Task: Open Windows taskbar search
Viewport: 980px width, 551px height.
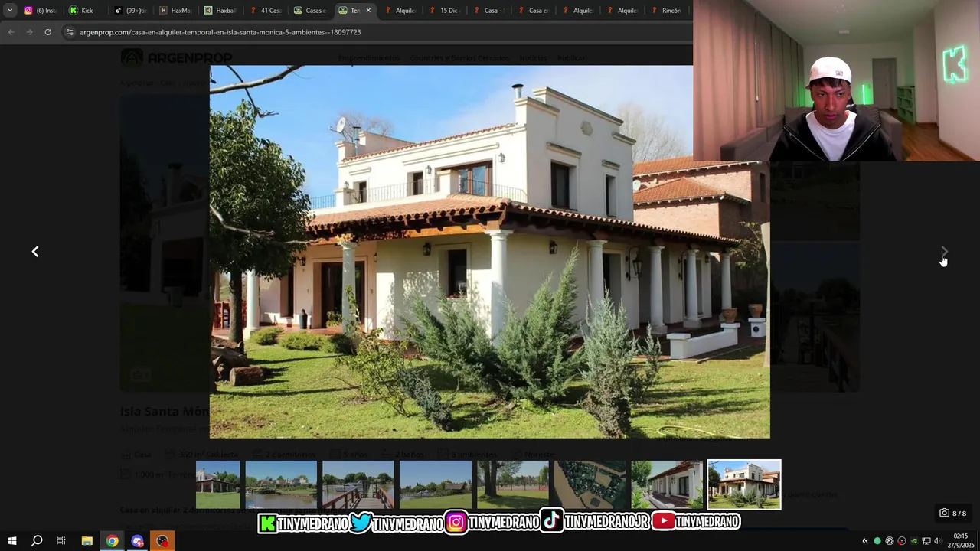Action: coord(37,541)
